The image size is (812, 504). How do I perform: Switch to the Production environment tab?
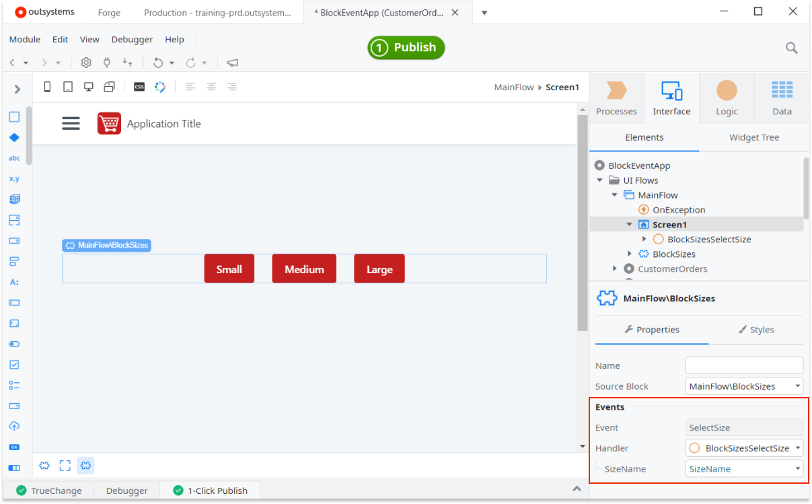[x=217, y=12]
